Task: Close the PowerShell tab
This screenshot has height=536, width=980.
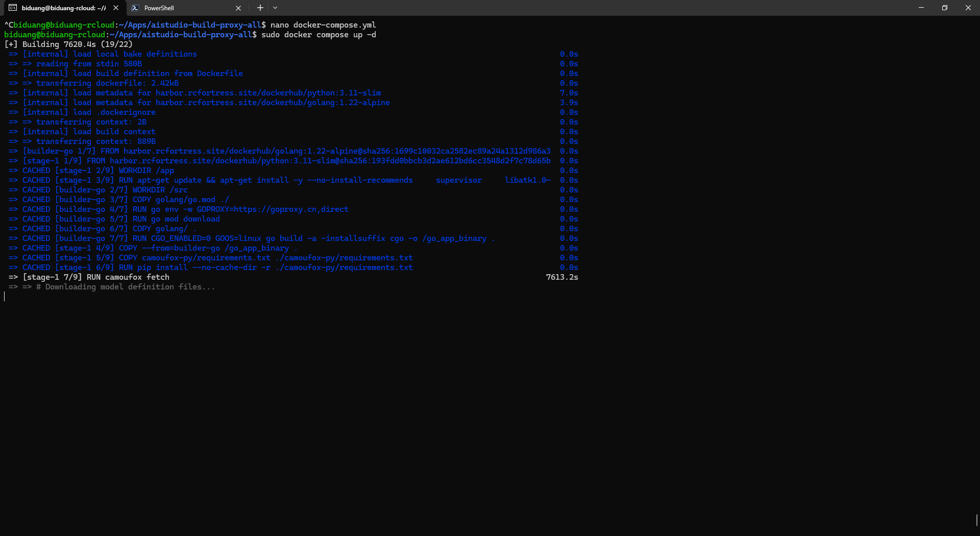Action: (238, 8)
